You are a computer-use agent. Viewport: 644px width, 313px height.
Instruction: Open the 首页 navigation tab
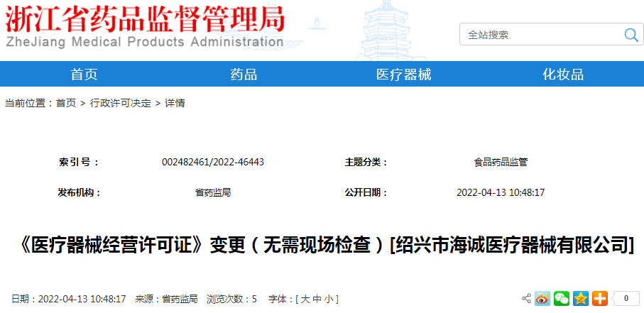[84, 75]
